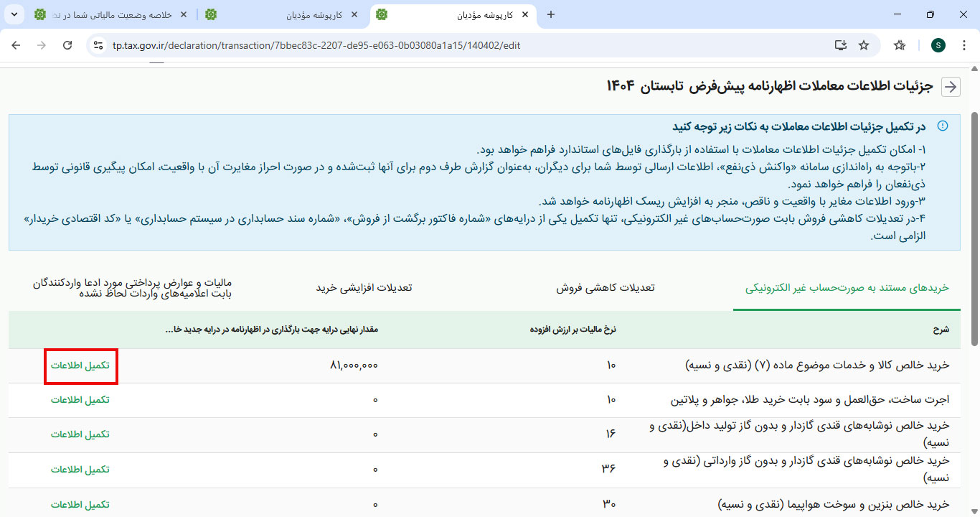Close the active کارپوشه مؤدیان browser tab
Viewport: 980px width, 517px height.
525,14
